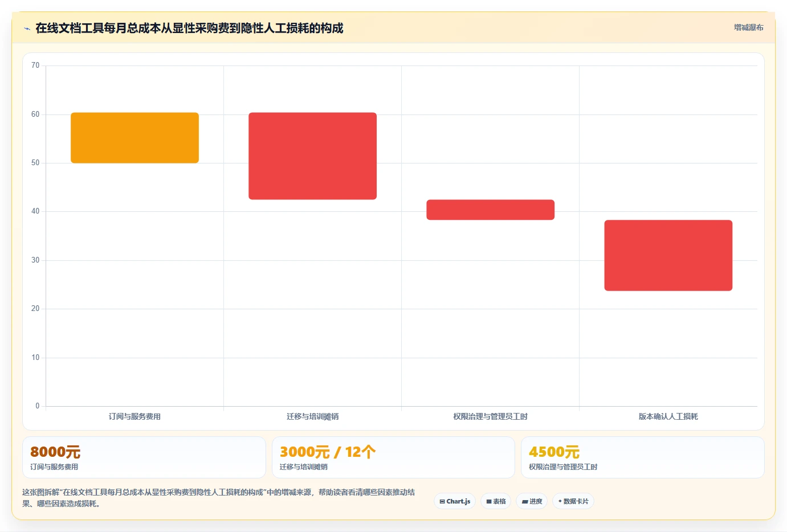Click the y-axis value 70
The height and width of the screenshot is (532, 787).
click(x=35, y=66)
